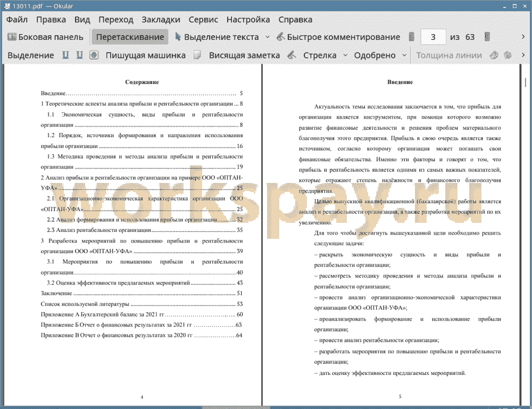Choose the Пишущая машинка typewriter tool
Image resolution: width=532 pixels, height=409 pixels.
click(146, 55)
